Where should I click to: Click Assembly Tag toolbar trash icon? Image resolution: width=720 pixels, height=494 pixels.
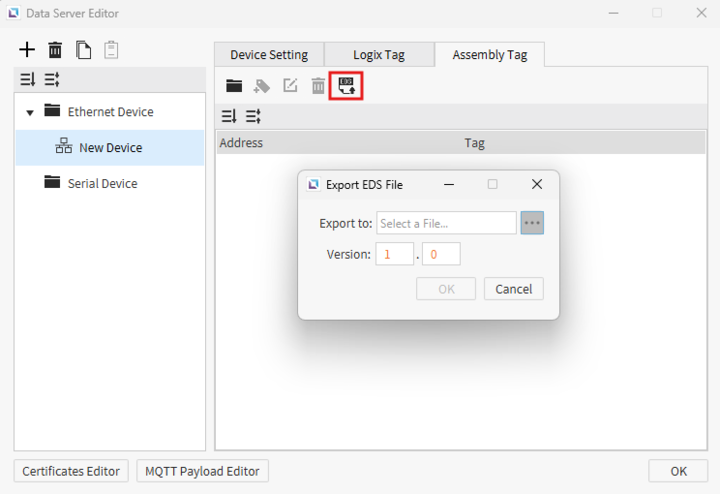point(318,86)
